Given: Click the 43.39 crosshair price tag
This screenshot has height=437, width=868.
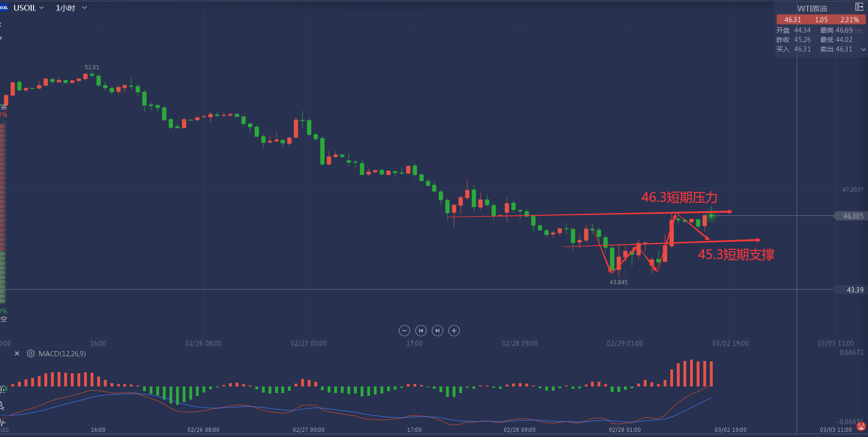Looking at the screenshot, I should (851, 290).
